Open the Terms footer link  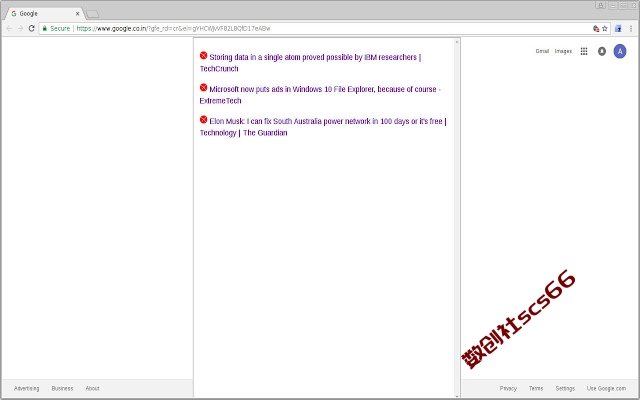click(x=536, y=388)
